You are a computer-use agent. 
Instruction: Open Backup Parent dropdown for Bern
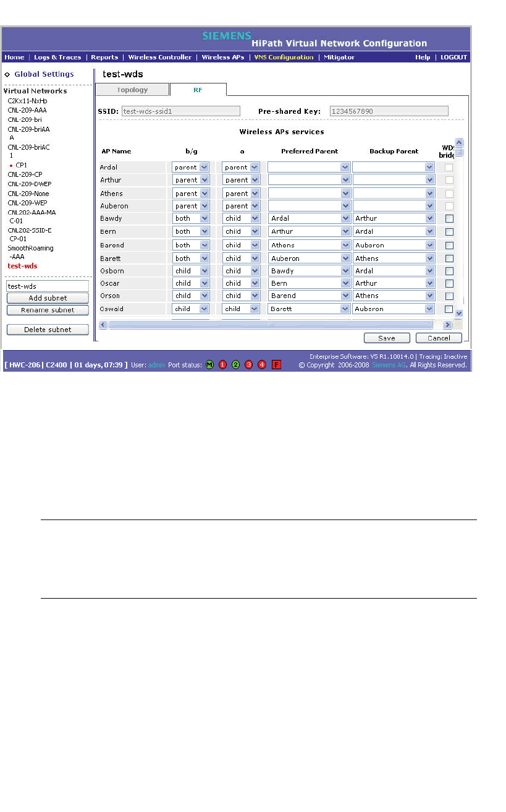[x=394, y=232]
